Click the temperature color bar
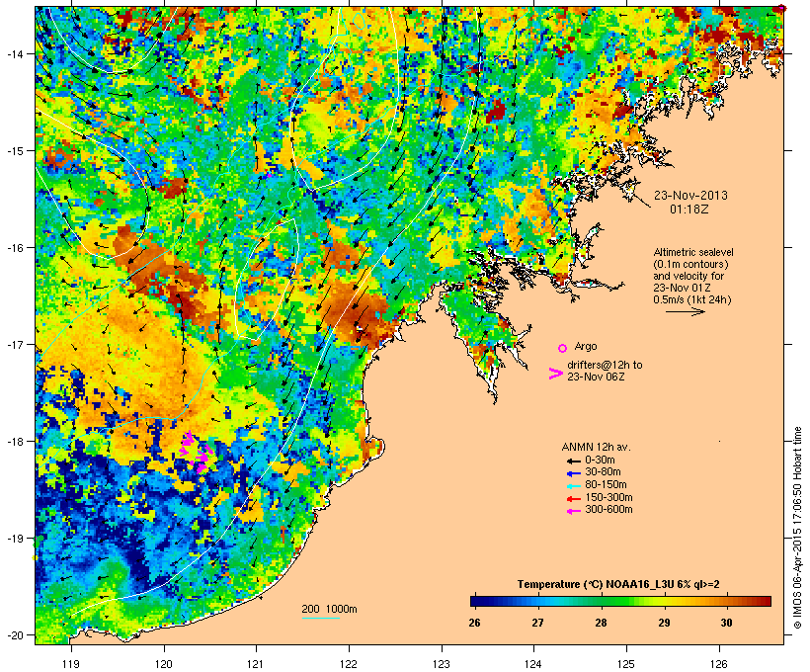Image resolution: width=810 pixels, height=672 pixels. [x=620, y=601]
